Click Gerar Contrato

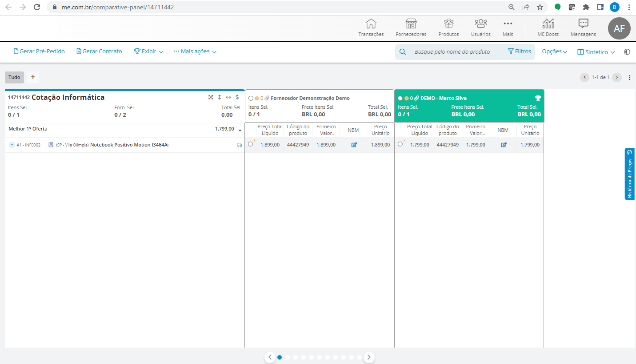pos(99,51)
